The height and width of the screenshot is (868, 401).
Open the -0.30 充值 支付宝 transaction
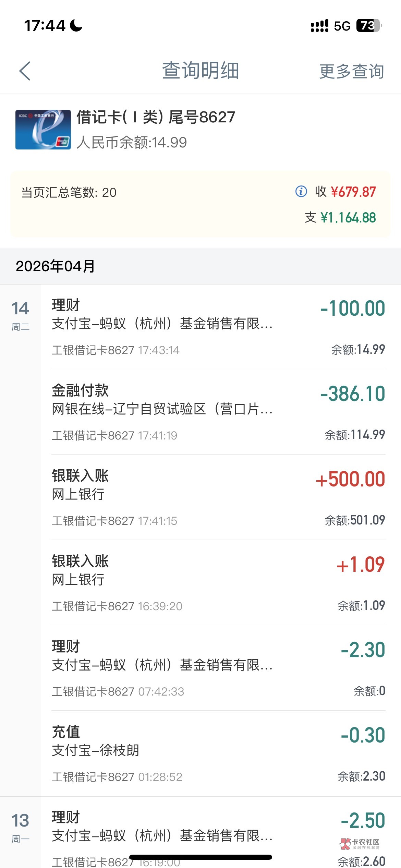218,754
